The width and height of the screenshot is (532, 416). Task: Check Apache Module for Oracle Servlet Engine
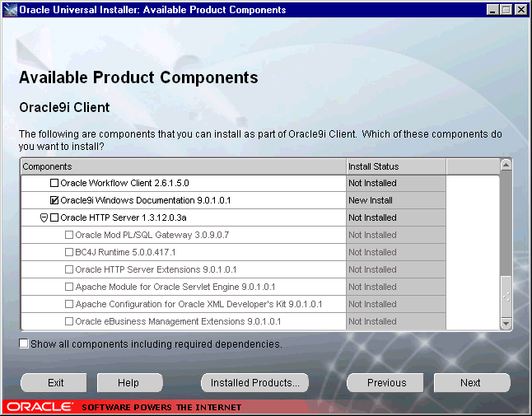coord(69,287)
